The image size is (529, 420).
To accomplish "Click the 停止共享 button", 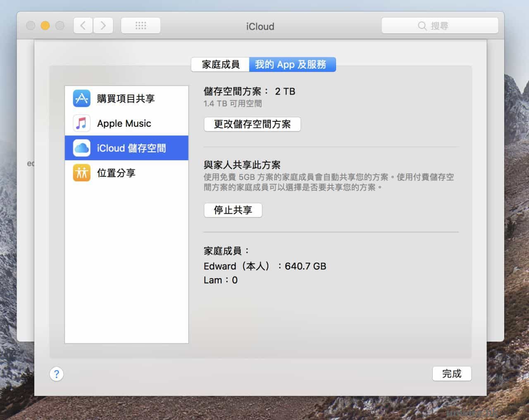I will (x=233, y=210).
